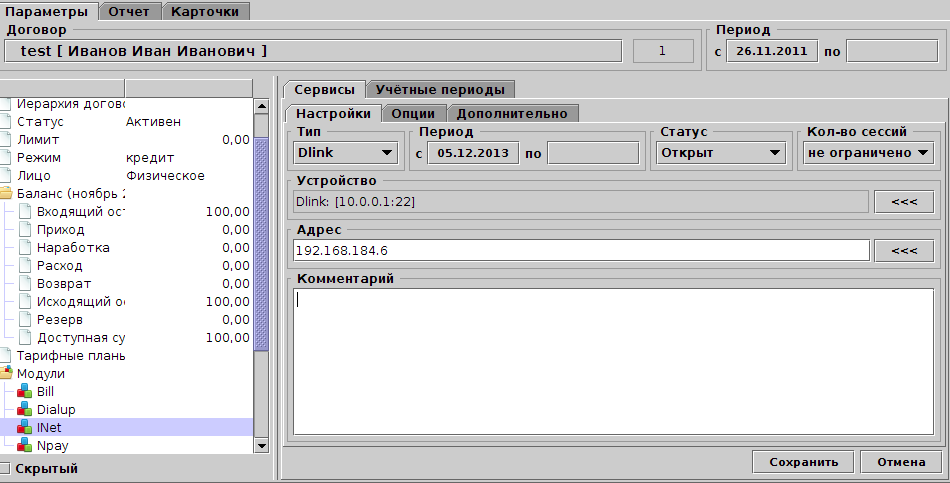Viewport: 950px width, 483px height.
Task: Select the Резерв document icon
Action: click(x=25, y=320)
